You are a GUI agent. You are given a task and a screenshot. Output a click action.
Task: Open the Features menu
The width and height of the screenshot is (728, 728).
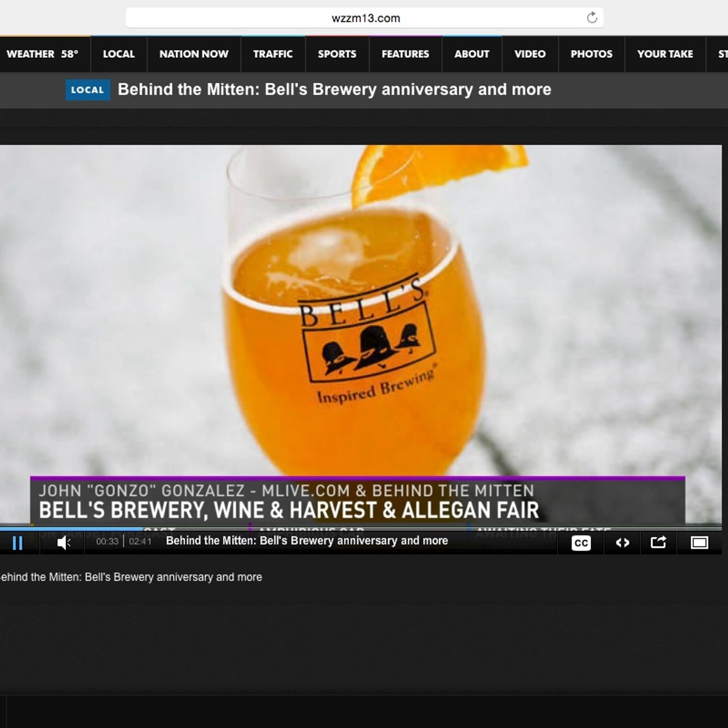pyautogui.click(x=406, y=54)
